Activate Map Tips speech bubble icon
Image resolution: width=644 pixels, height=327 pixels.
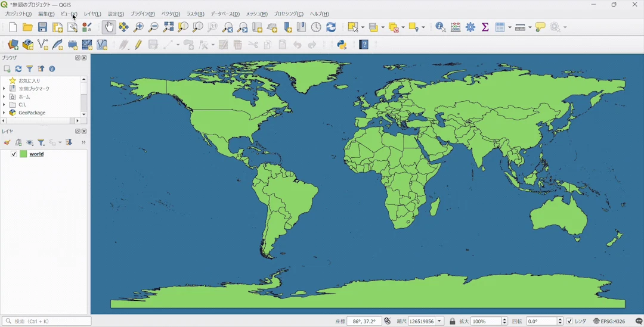(x=540, y=27)
